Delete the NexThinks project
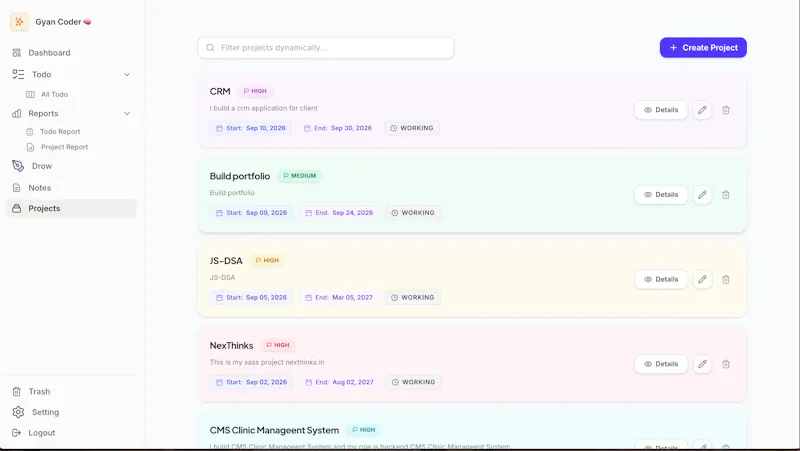This screenshot has height=451, width=800. (x=726, y=364)
